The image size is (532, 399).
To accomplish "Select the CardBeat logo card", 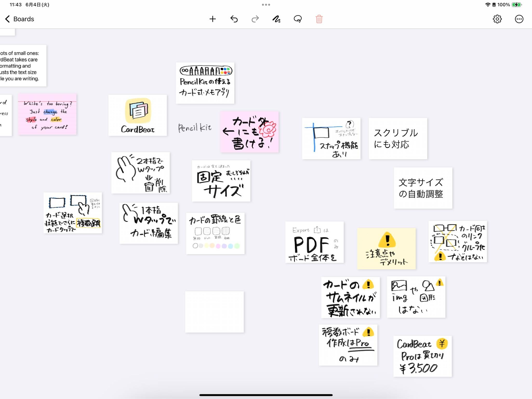I will coord(138,115).
